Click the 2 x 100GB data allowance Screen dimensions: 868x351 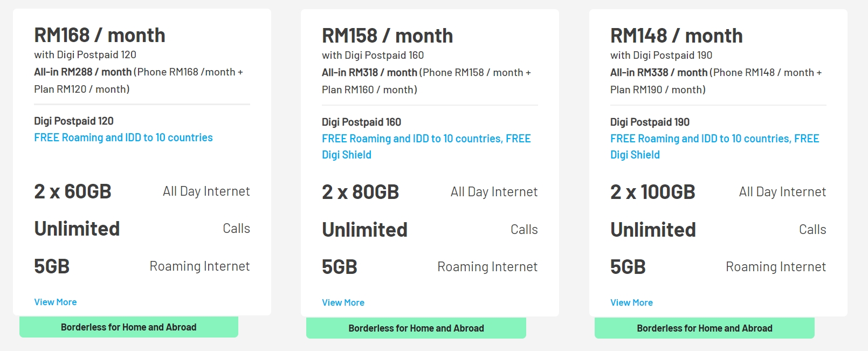(x=652, y=192)
